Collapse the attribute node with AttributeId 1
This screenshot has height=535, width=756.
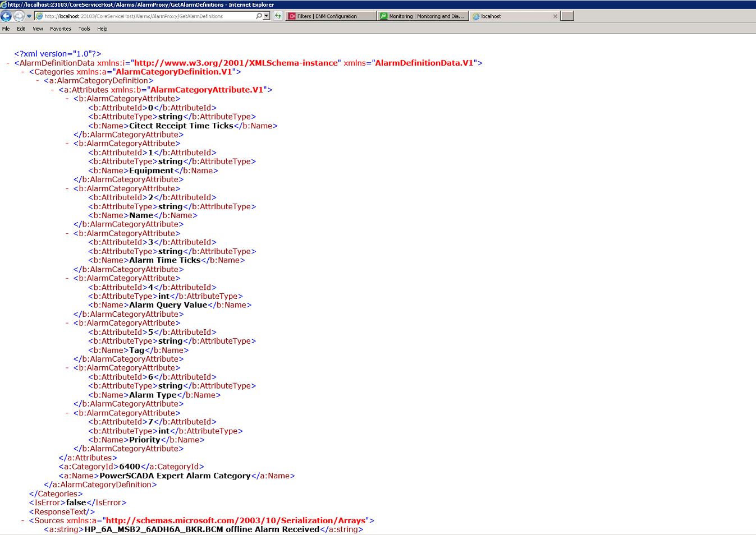[67, 144]
